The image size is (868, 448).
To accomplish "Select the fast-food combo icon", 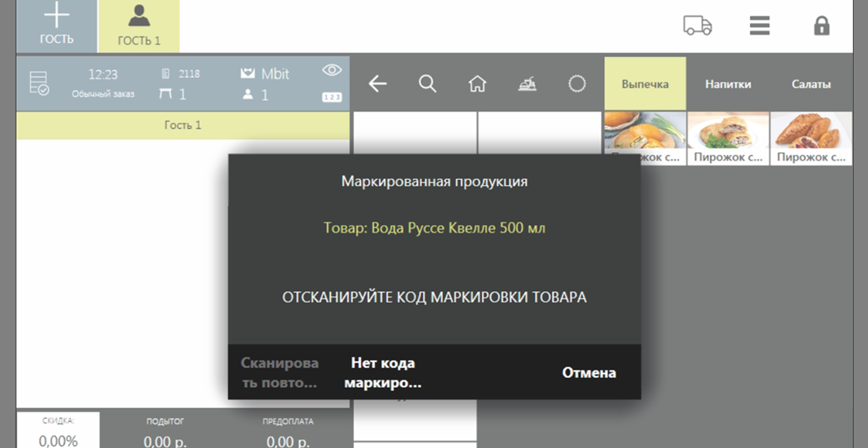I will coord(528,83).
